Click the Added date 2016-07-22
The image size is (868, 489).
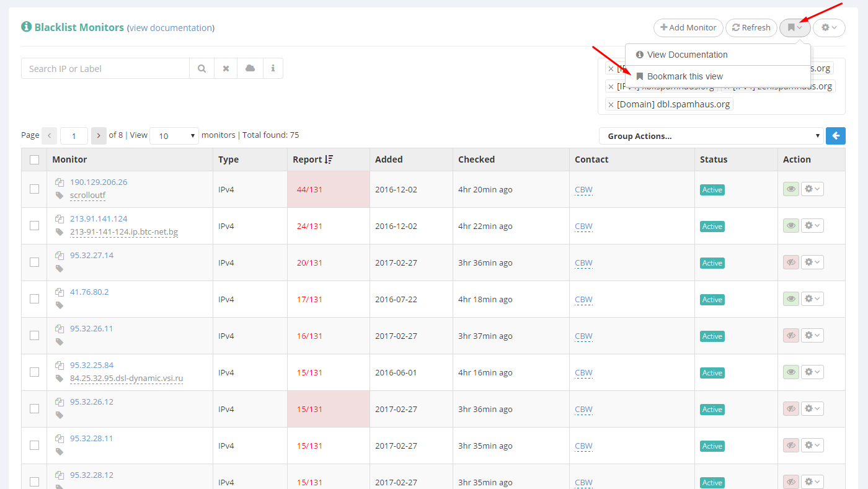[x=396, y=299]
